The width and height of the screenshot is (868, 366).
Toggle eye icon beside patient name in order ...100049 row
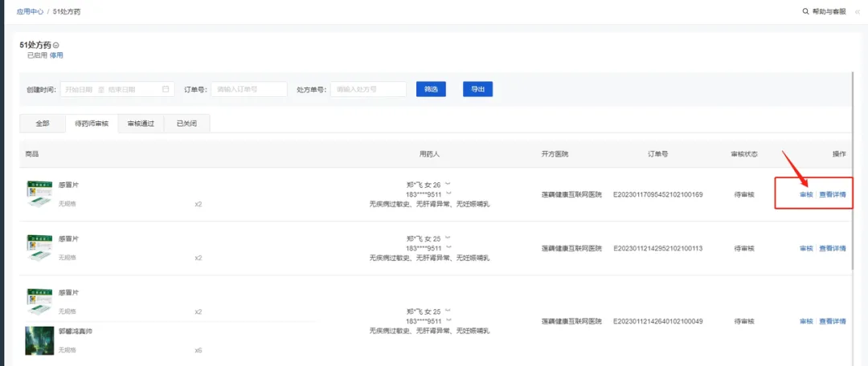coord(448,311)
